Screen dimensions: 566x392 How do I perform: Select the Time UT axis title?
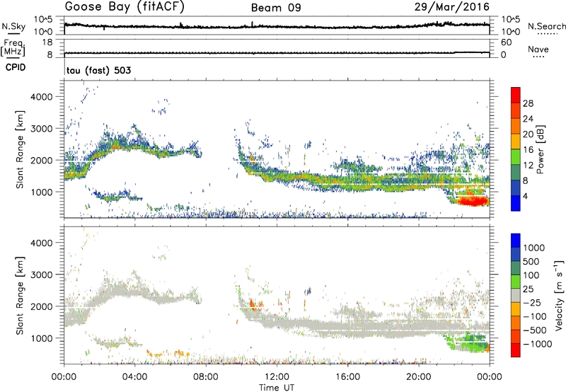(277, 388)
